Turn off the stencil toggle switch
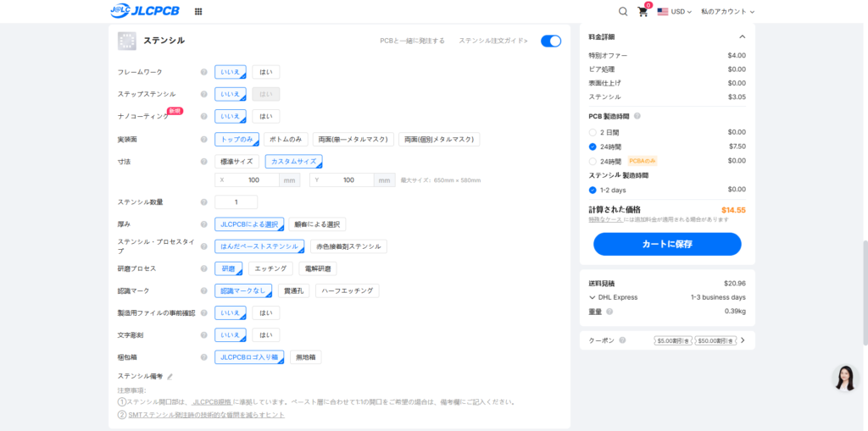This screenshot has height=431, width=868. pyautogui.click(x=550, y=41)
